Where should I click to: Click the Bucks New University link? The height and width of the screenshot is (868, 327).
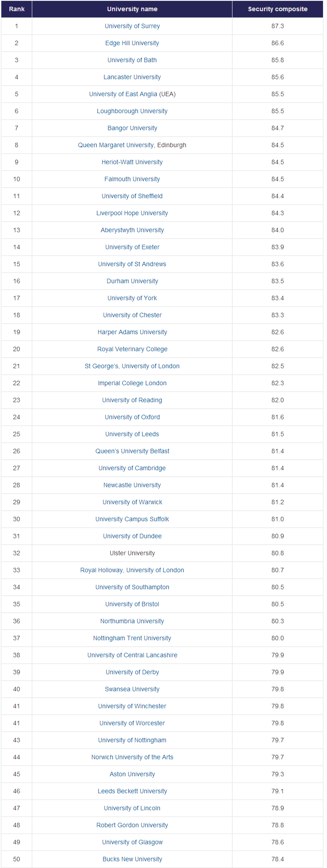click(x=132, y=859)
